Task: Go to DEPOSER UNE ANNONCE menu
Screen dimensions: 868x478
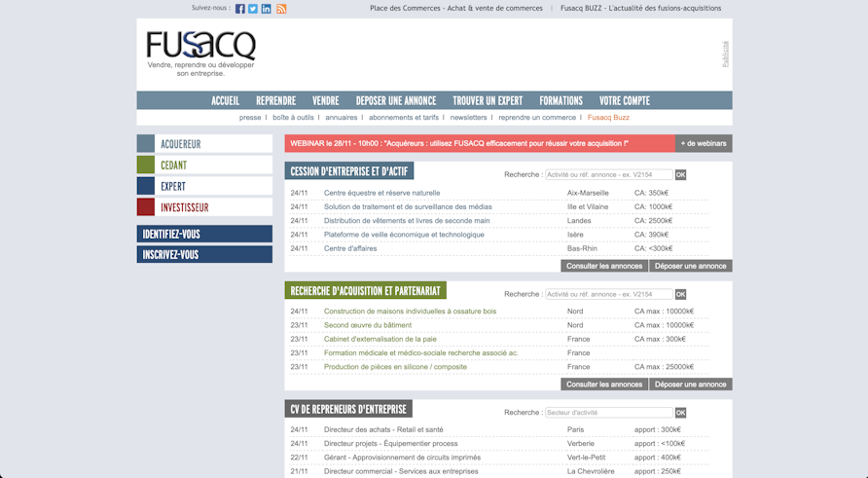Action: click(396, 101)
